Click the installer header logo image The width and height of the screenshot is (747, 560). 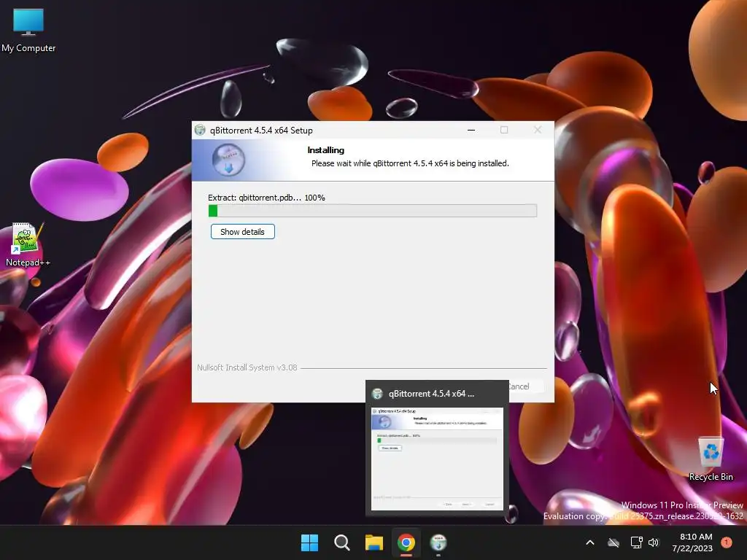228,160
